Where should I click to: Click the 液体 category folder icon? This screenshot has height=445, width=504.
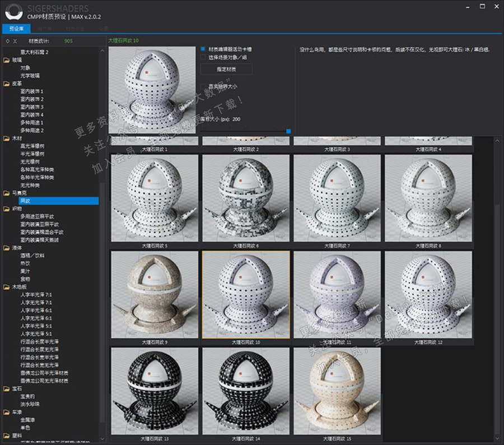6,247
